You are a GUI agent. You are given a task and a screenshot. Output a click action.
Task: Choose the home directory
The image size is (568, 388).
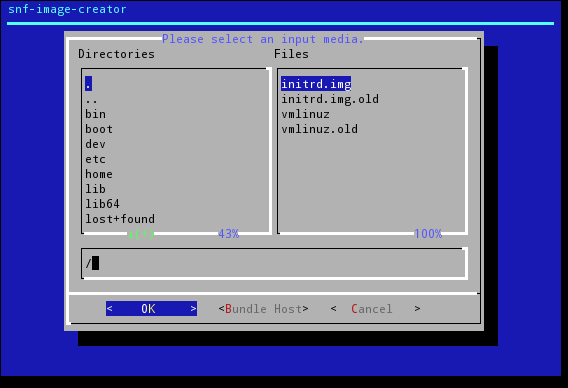99,174
